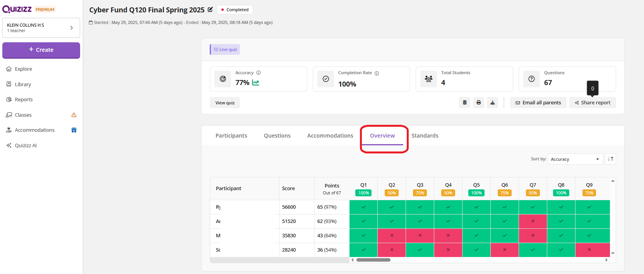The height and width of the screenshot is (274, 644).
Task: Click the Email all parents button
Action: [538, 103]
